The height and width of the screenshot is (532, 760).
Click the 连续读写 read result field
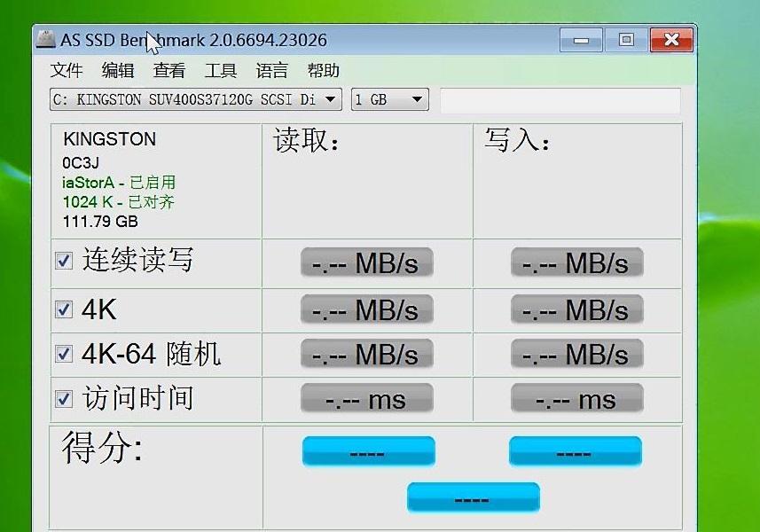pos(366,262)
